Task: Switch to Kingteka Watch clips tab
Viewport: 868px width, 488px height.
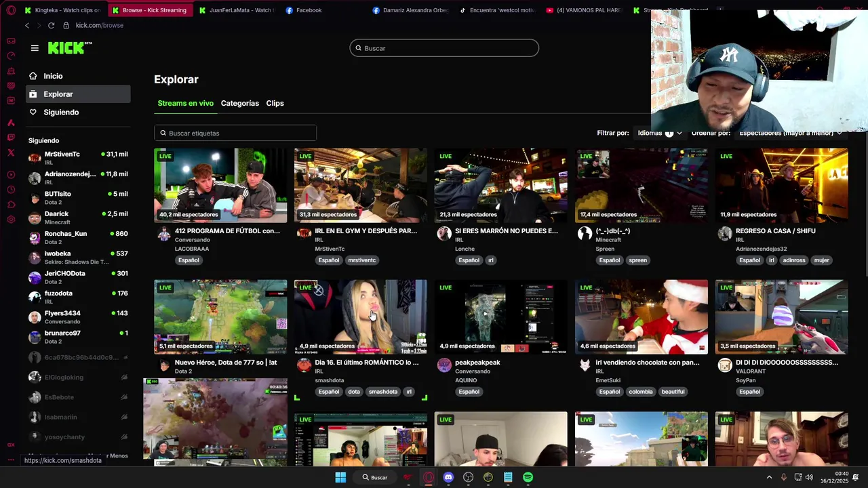Action: point(62,10)
